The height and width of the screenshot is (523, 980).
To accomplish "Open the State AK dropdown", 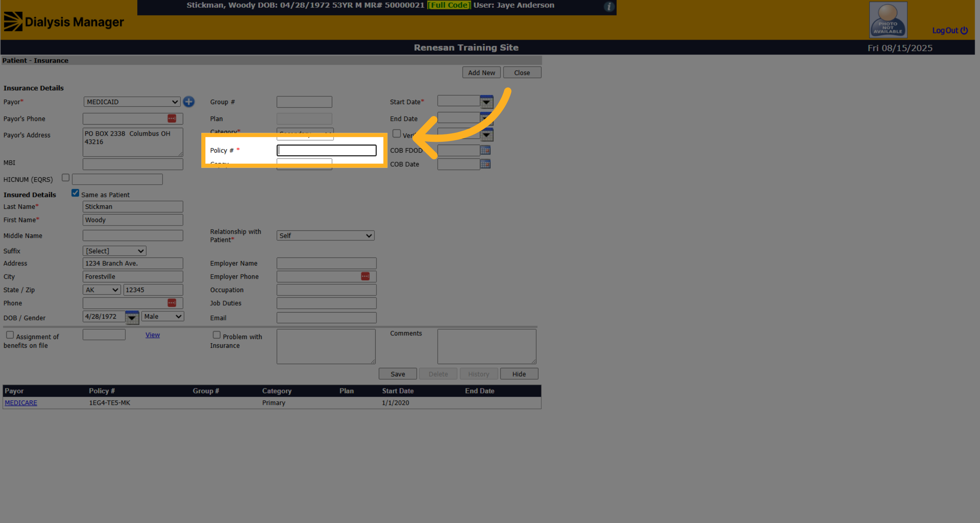I will pos(102,290).
